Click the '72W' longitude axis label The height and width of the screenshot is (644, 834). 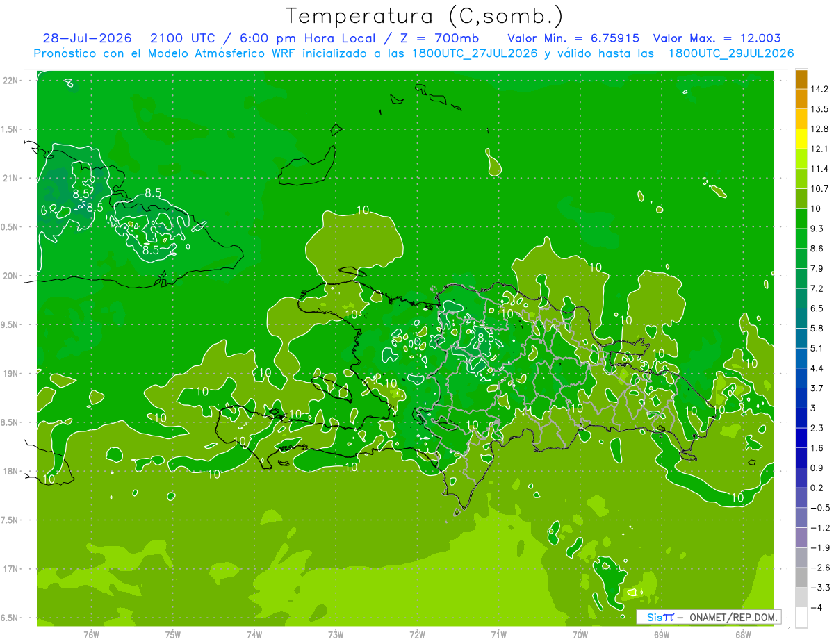tap(417, 635)
